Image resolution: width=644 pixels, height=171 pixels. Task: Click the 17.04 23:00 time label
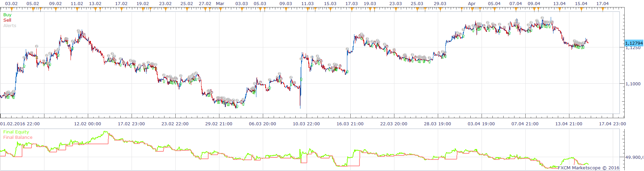612,124
